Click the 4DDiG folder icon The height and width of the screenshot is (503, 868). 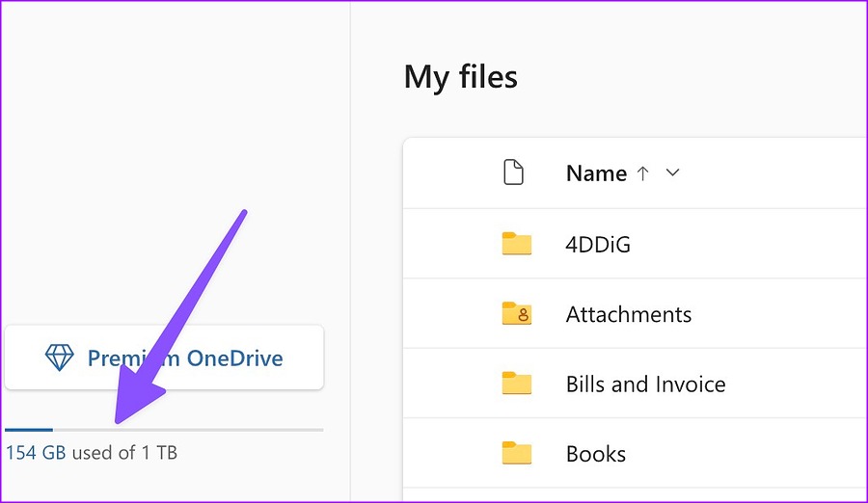point(517,244)
